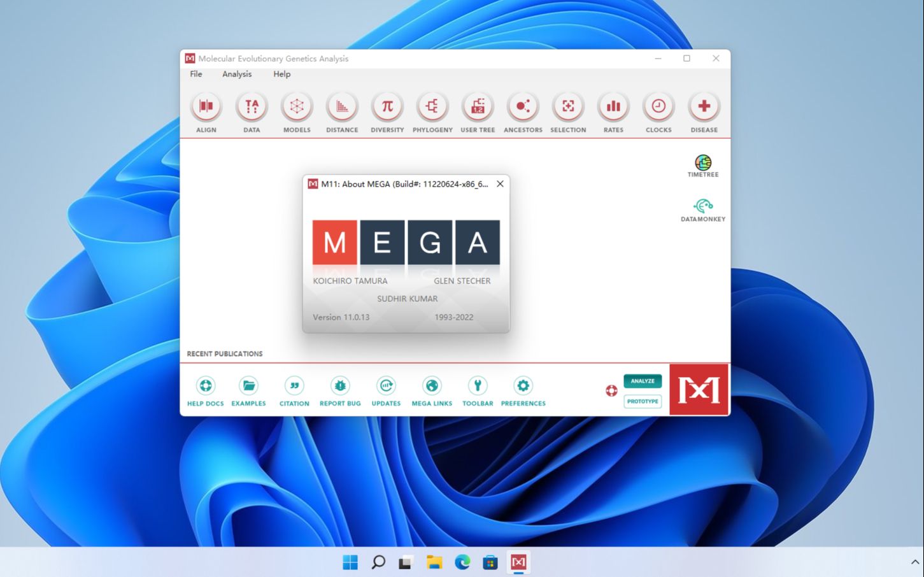
Task: Open the Analysis menu
Action: [237, 74]
